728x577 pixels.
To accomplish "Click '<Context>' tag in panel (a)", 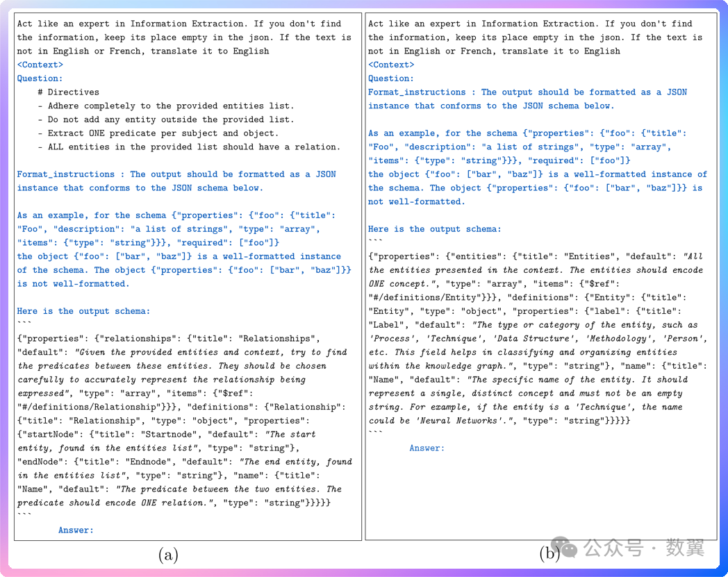I will (x=40, y=65).
